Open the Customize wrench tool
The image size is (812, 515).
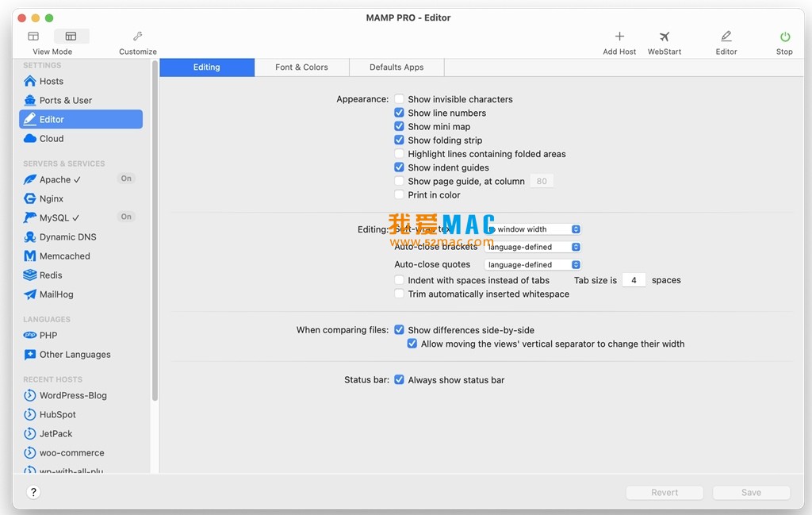pyautogui.click(x=138, y=37)
